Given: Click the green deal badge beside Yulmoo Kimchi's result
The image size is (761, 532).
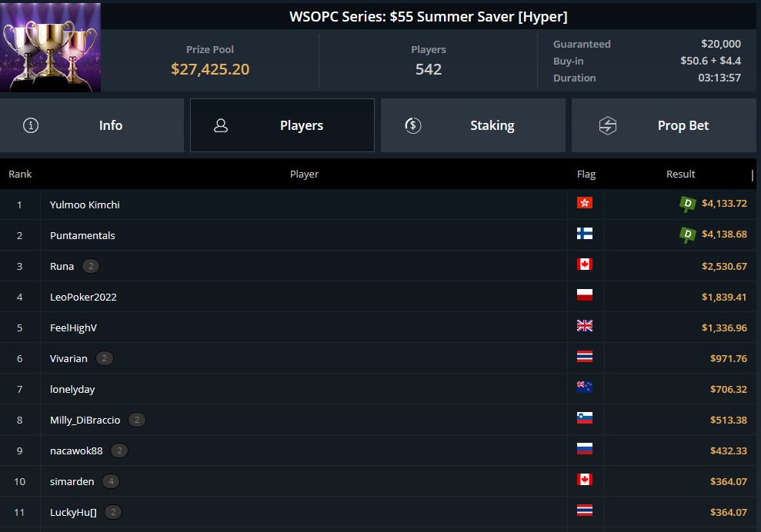Looking at the screenshot, I should tap(687, 204).
